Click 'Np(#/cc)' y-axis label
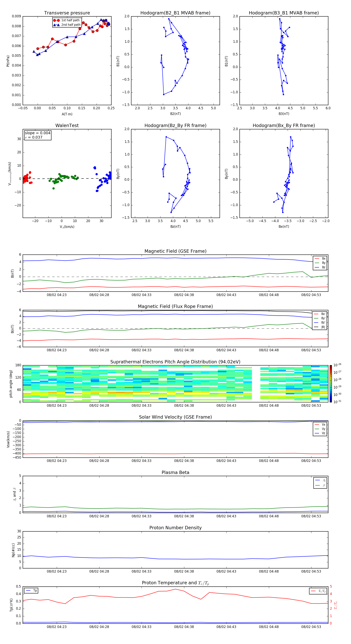This screenshot has width=351, height=644. click(x=13, y=550)
